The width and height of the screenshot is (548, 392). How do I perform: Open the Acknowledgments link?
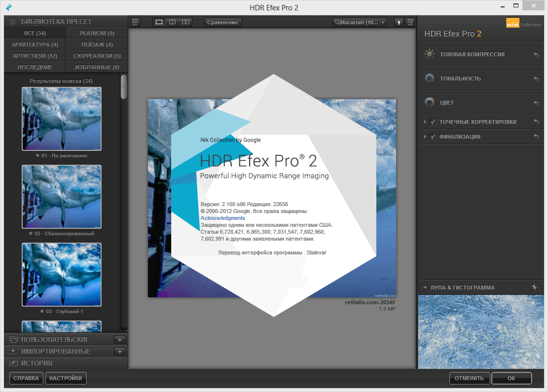click(x=222, y=218)
